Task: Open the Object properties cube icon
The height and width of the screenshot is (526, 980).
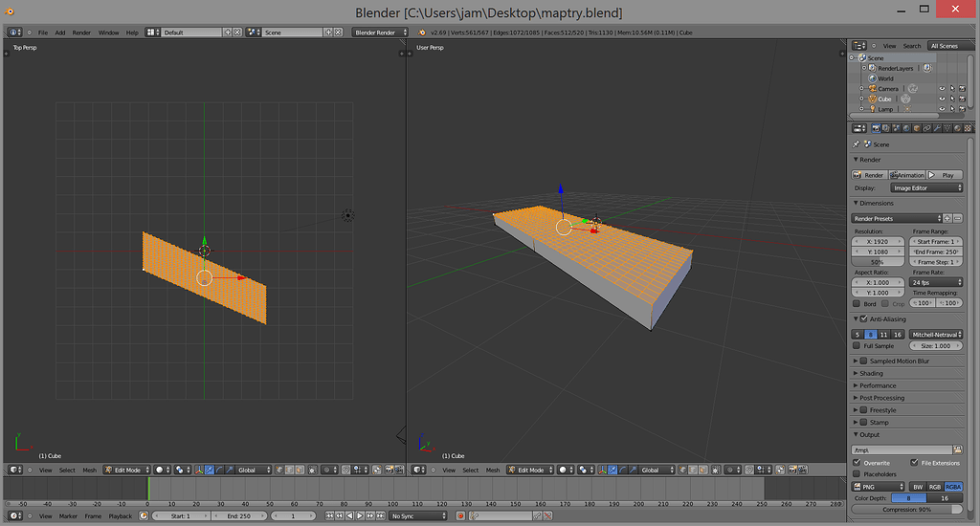Action: [x=916, y=128]
